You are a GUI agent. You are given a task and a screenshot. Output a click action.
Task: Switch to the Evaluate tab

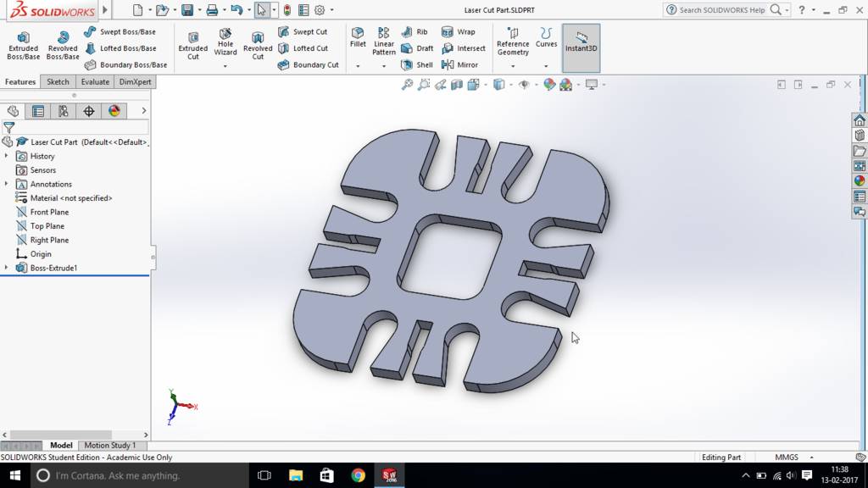click(95, 82)
